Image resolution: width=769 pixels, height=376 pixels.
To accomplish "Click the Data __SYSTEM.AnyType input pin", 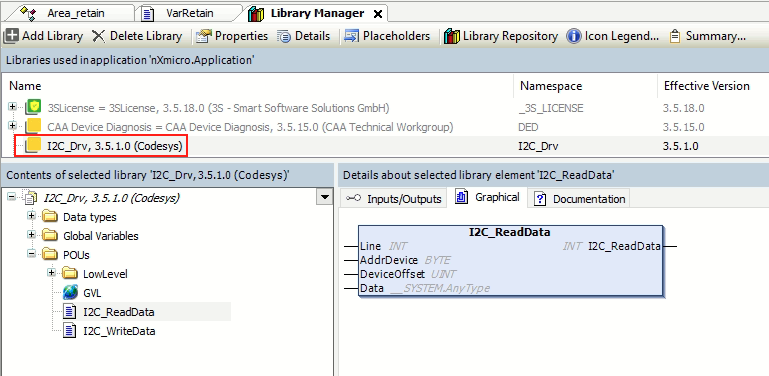I will (x=424, y=288).
